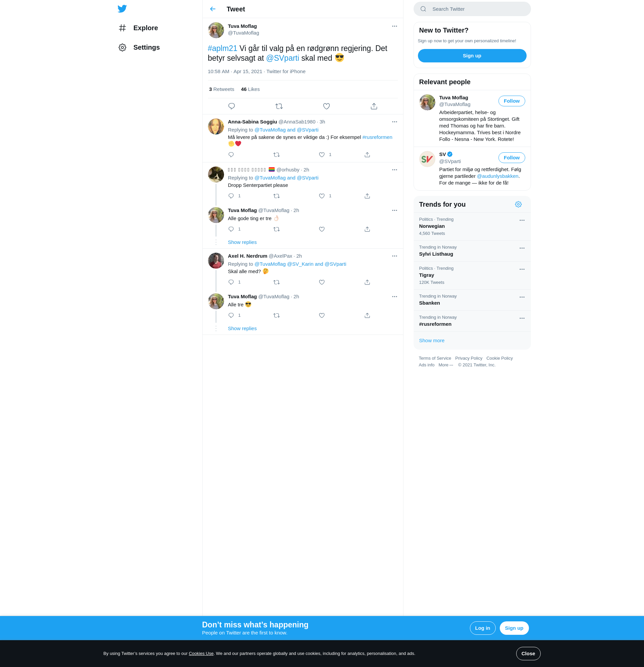Open more menu on Anna-Sabina Soggiu's reply

point(394,122)
